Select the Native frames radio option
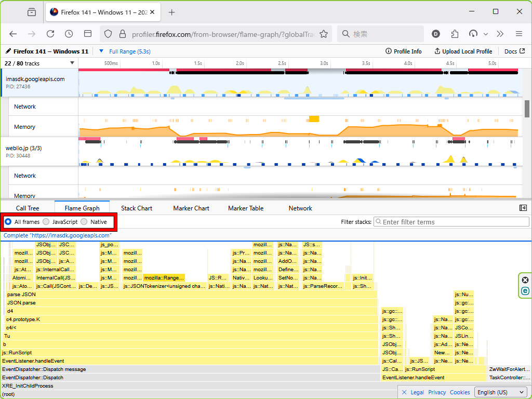 pos(84,222)
